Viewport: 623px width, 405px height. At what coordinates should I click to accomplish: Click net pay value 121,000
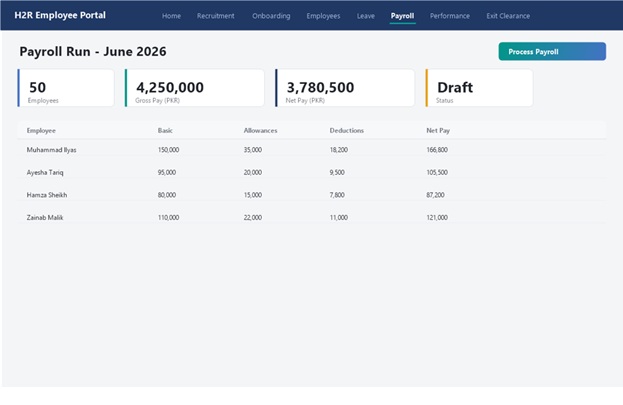(437, 218)
